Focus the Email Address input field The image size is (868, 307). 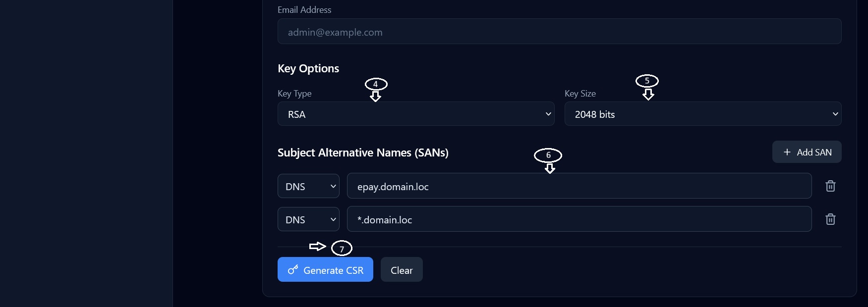click(559, 31)
